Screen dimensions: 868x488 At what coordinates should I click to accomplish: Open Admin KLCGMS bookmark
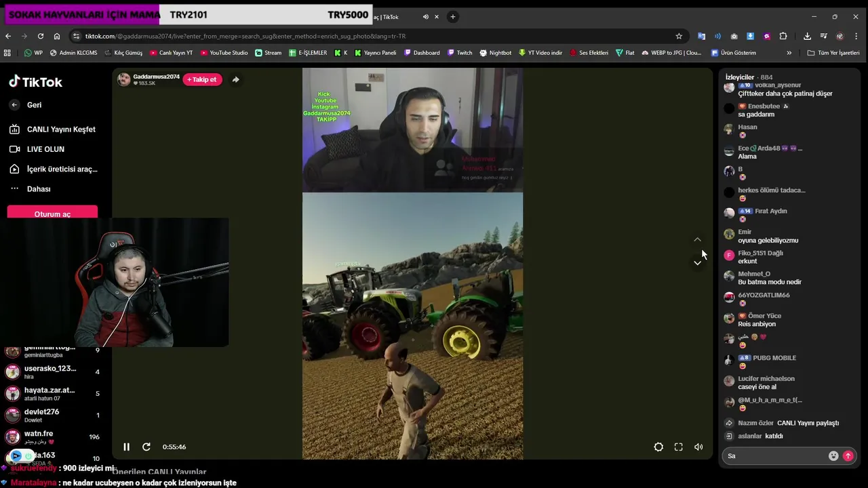(73, 52)
